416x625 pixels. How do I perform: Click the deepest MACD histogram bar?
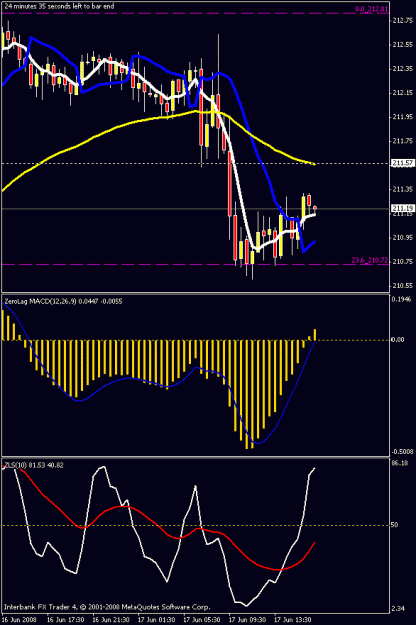247,394
